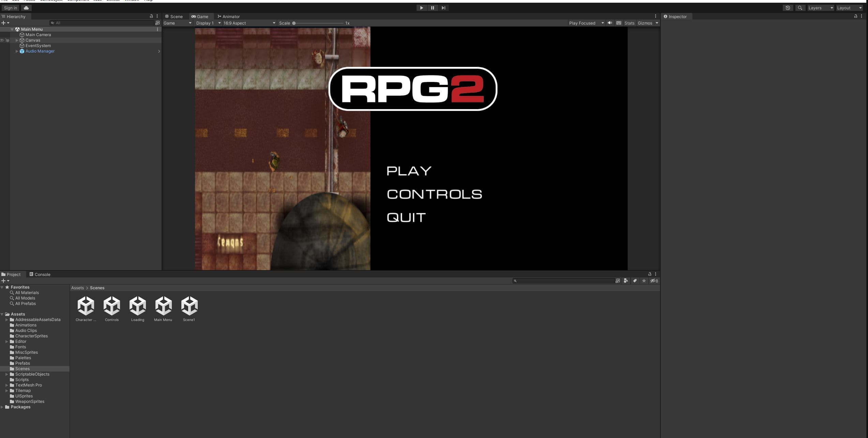Switch to the Animator tab

pyautogui.click(x=229, y=16)
